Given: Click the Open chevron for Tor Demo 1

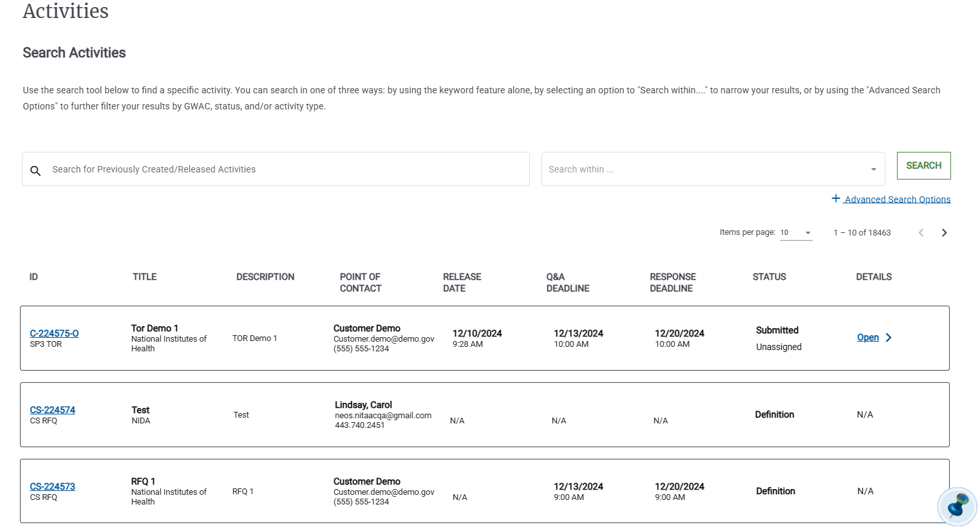Looking at the screenshot, I should tap(888, 337).
